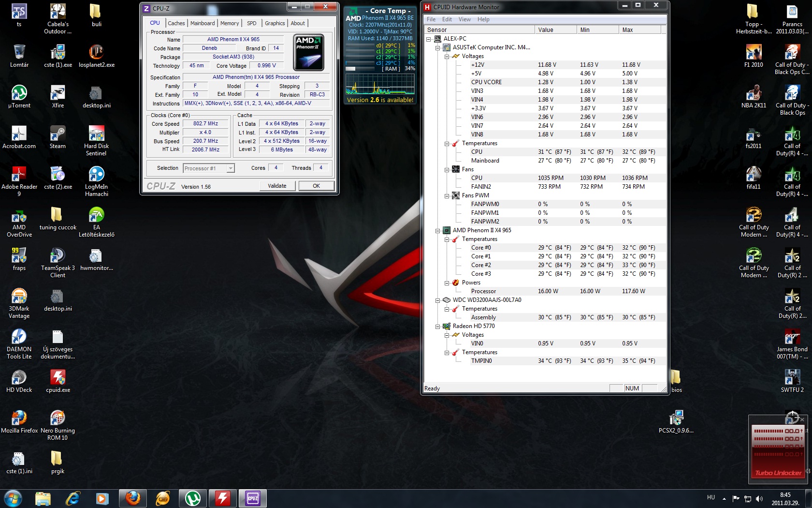Viewport: 812px width, 508px height.
Task: Open the About tab in CPU-Z
Action: (298, 23)
